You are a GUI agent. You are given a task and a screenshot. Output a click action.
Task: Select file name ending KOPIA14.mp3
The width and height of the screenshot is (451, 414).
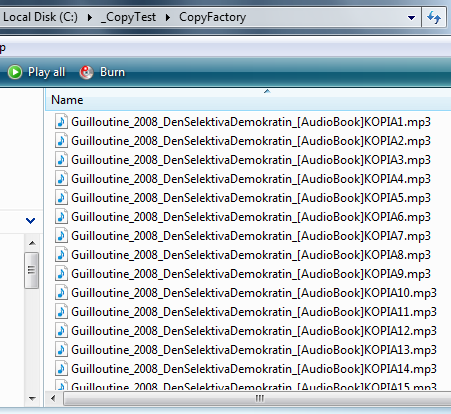tap(254, 369)
